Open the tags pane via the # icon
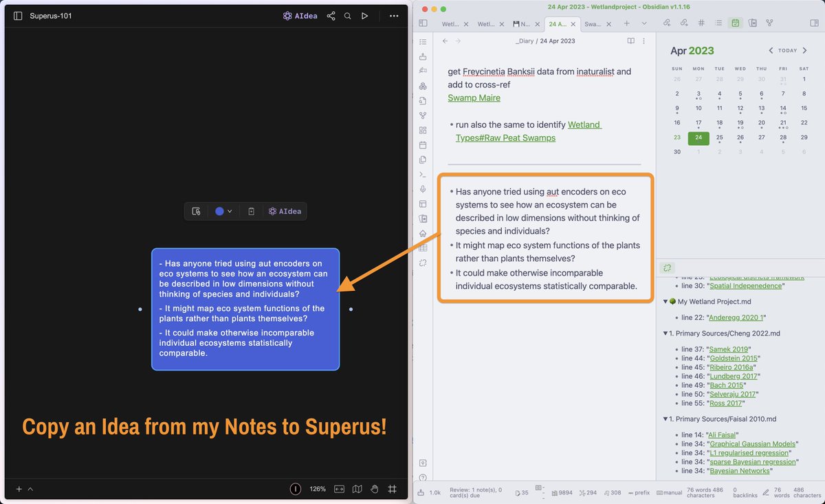The image size is (825, 504). [x=701, y=23]
